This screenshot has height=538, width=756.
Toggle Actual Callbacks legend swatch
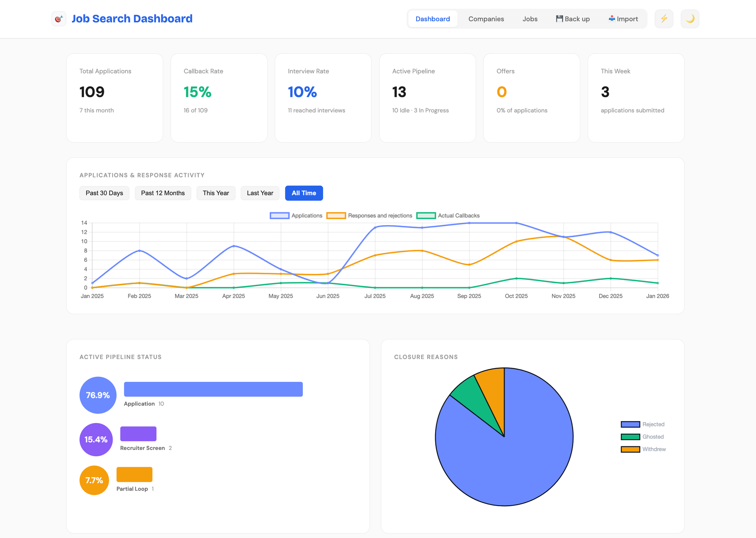point(426,216)
